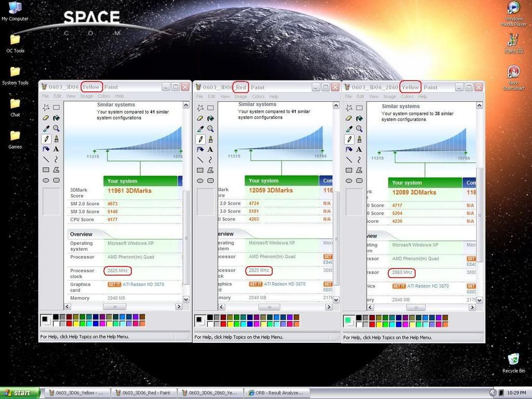This screenshot has width=532, height=399.
Task: Choose rectangular Select tool in the 0603_3D06_Yellow window
Action: [x=56, y=108]
